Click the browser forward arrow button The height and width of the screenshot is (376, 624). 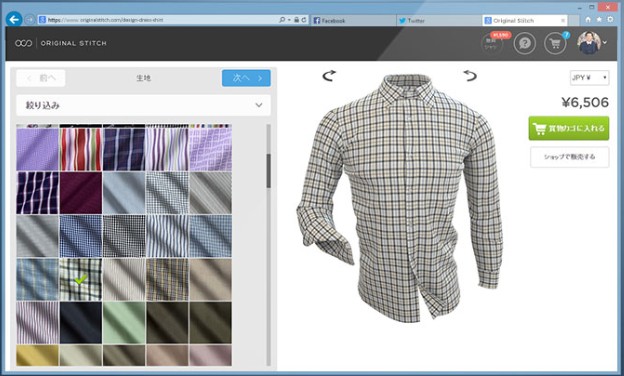coord(29,19)
